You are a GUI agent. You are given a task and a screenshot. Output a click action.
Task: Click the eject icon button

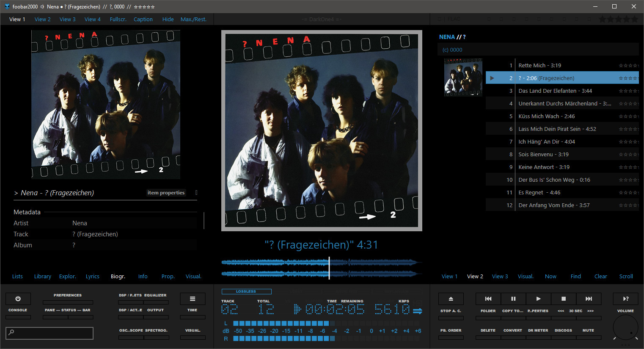(x=451, y=299)
